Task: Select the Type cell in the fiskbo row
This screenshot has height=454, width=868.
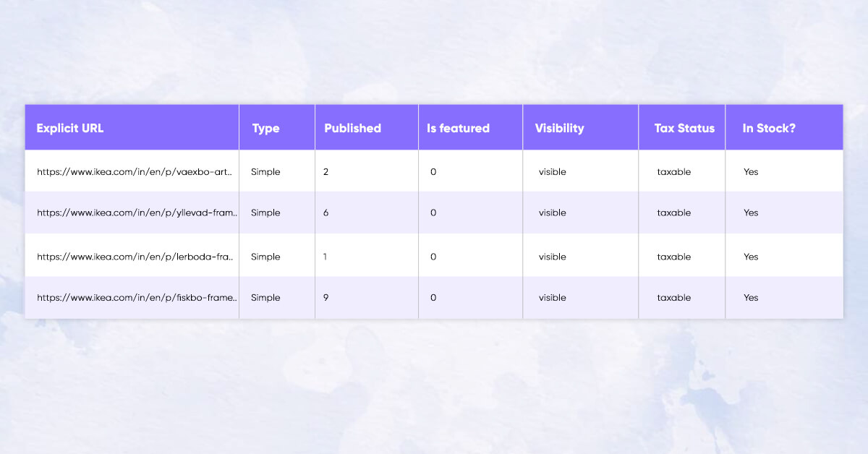Action: pos(265,297)
